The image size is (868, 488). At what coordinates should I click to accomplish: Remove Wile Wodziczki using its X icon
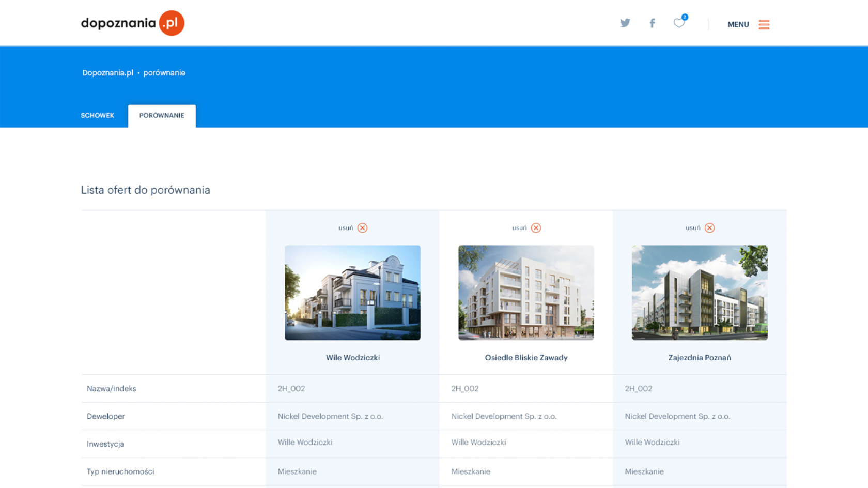point(362,228)
